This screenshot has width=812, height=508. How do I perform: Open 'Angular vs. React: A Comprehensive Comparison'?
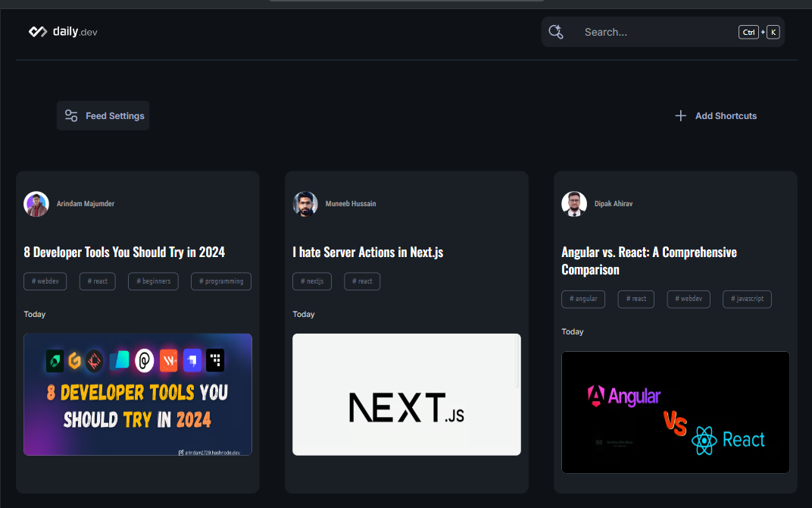pos(649,261)
